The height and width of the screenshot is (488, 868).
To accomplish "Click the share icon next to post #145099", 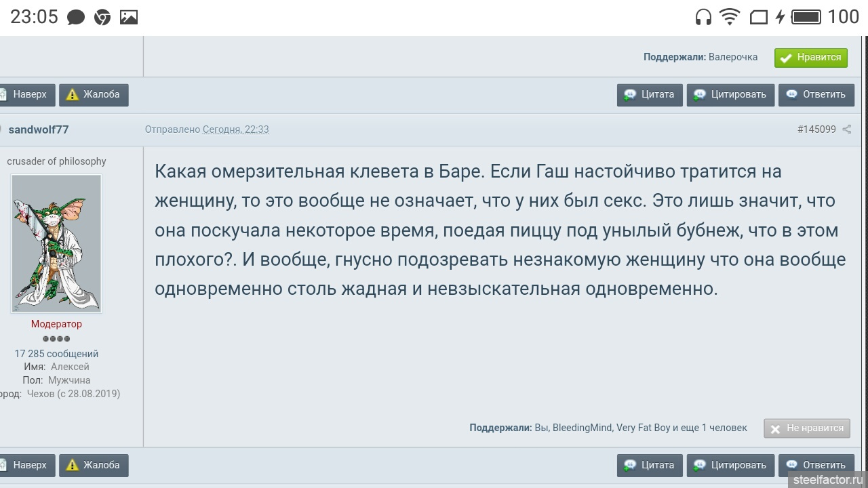I will click(846, 129).
